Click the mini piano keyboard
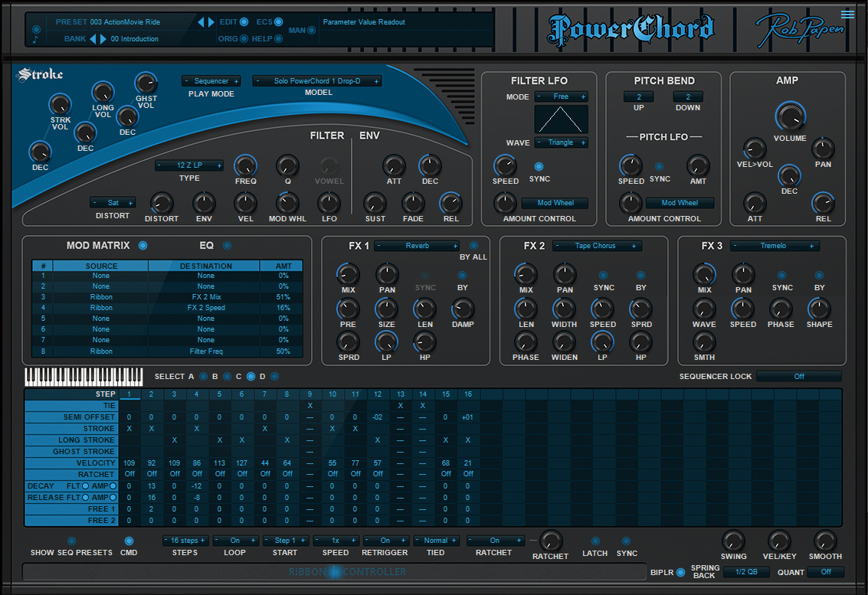This screenshot has width=868, height=595. point(84,377)
